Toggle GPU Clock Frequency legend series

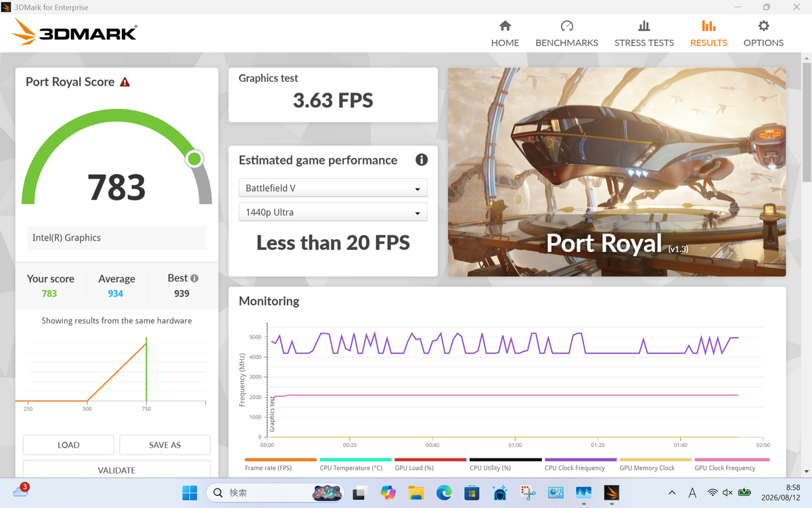coord(731,465)
